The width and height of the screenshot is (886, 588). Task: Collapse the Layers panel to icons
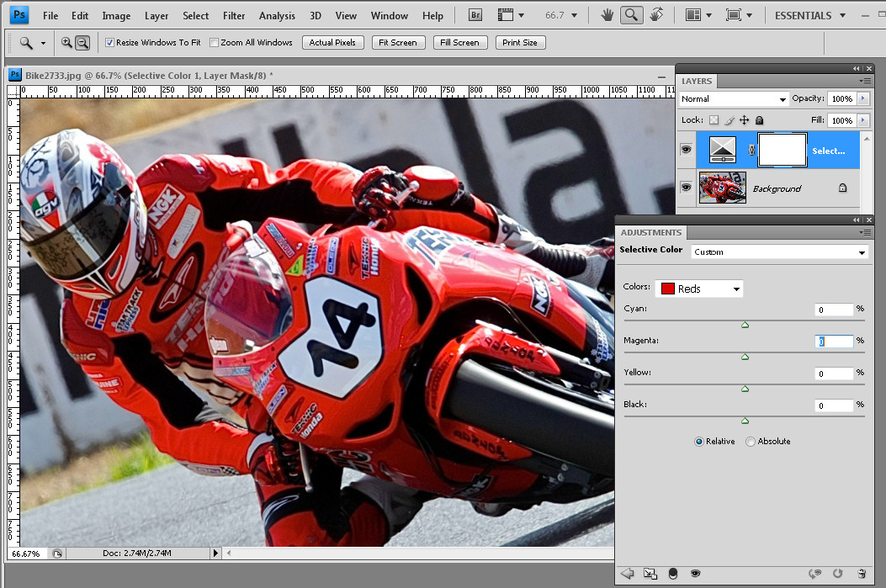tap(857, 68)
